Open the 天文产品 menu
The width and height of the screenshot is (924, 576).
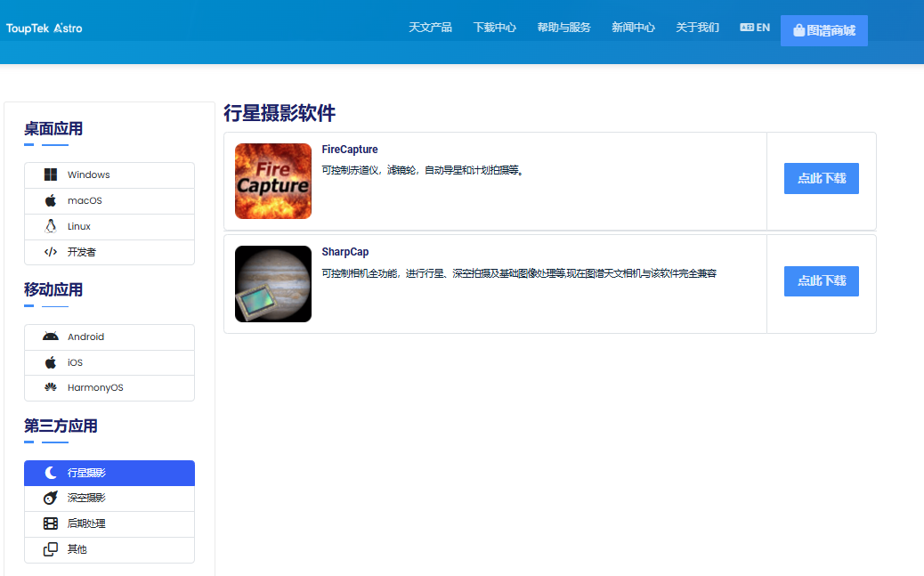coord(430,28)
